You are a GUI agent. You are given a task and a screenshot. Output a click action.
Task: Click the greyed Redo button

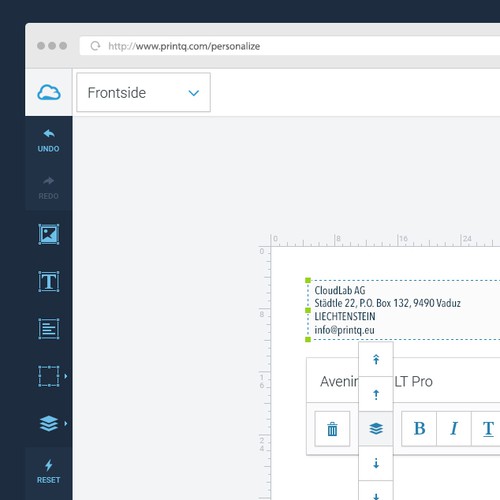(49, 188)
